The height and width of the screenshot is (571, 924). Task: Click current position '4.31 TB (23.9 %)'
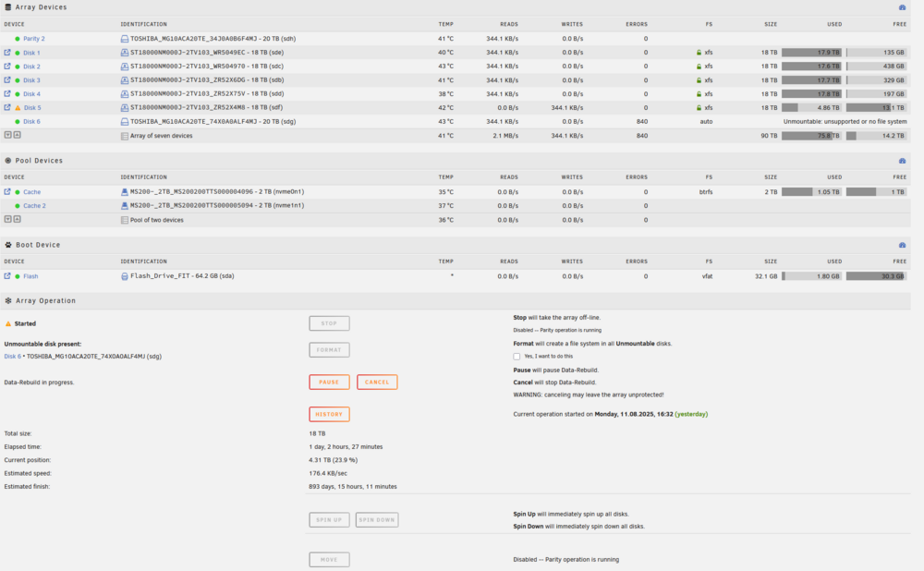click(x=333, y=460)
